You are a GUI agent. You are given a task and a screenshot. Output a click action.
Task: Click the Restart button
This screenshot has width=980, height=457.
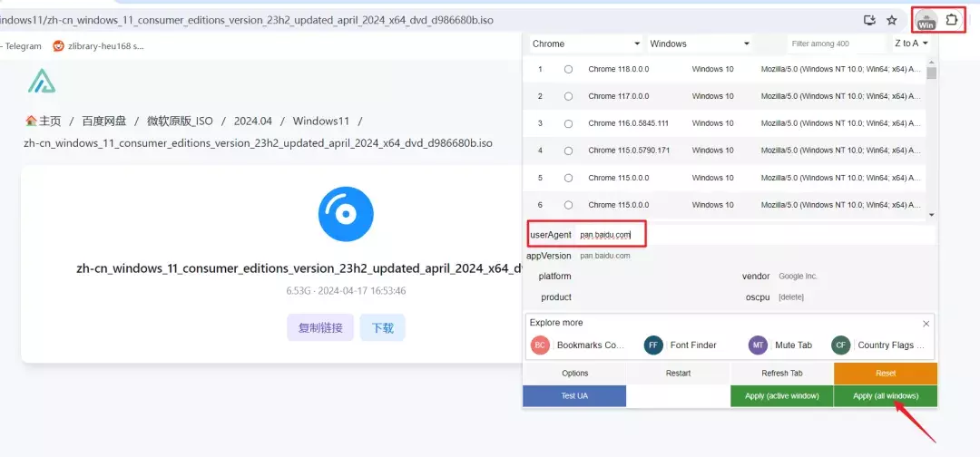tap(678, 374)
